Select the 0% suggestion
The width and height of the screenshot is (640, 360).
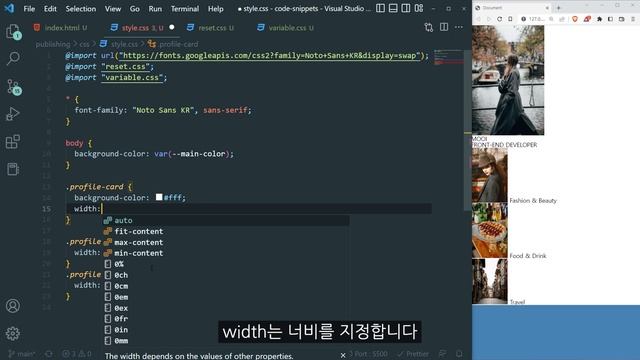[226, 264]
